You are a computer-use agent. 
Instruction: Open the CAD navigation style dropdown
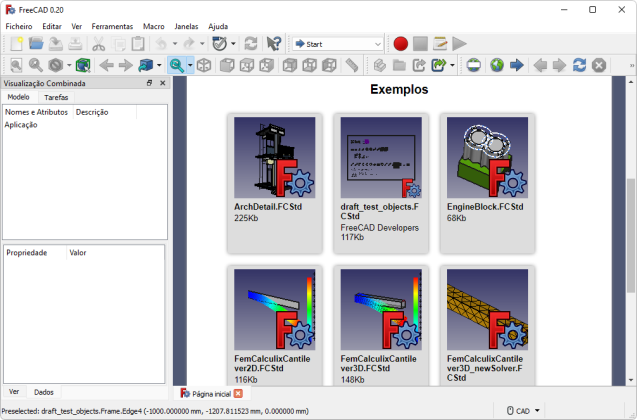[524, 411]
